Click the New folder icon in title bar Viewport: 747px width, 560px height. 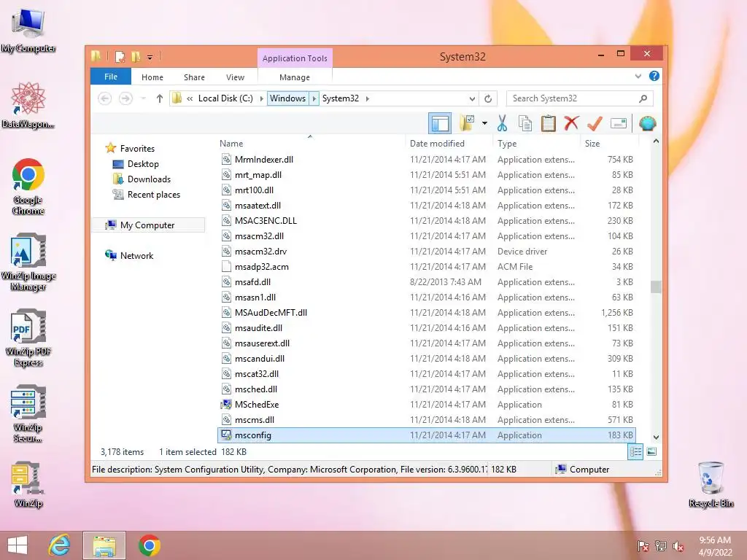coord(136,57)
